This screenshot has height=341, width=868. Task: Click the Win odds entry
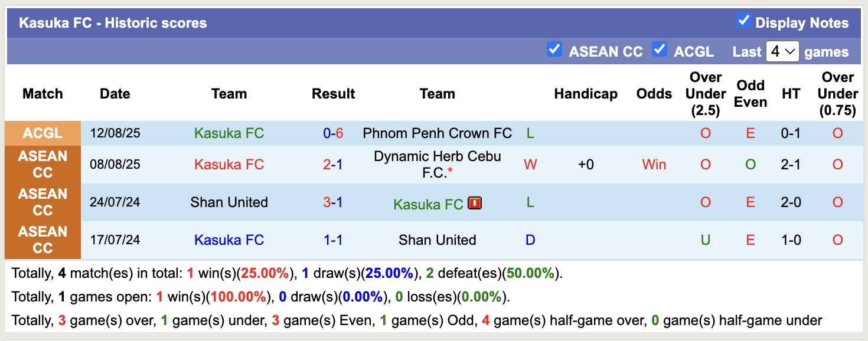(x=654, y=165)
